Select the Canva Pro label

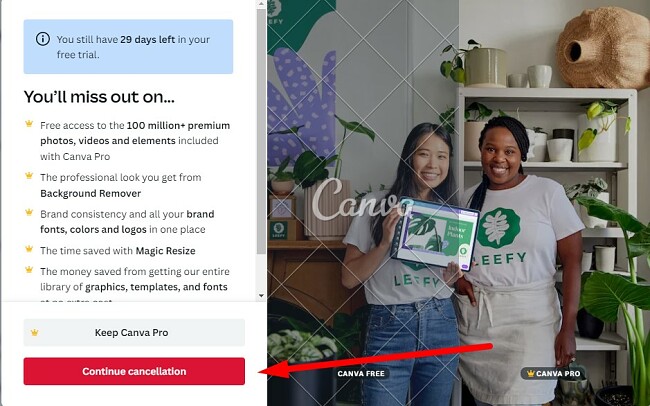(553, 374)
